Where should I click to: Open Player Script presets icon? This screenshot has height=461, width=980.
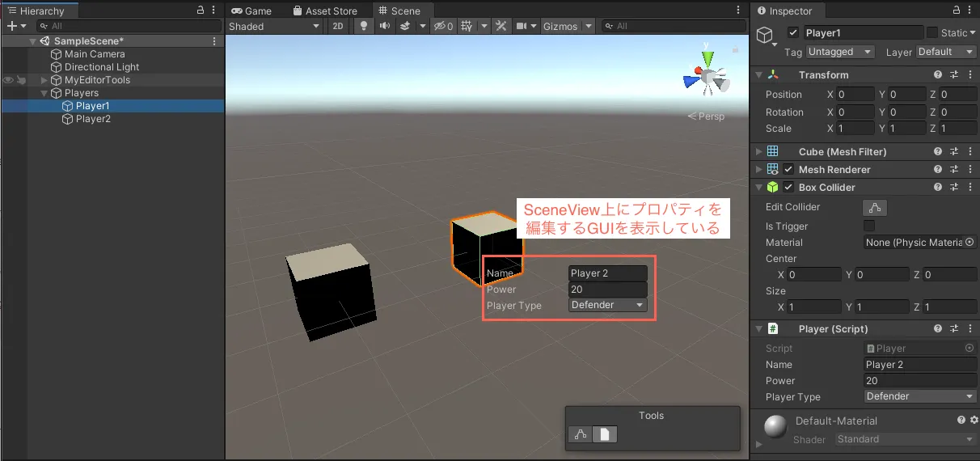tap(954, 328)
